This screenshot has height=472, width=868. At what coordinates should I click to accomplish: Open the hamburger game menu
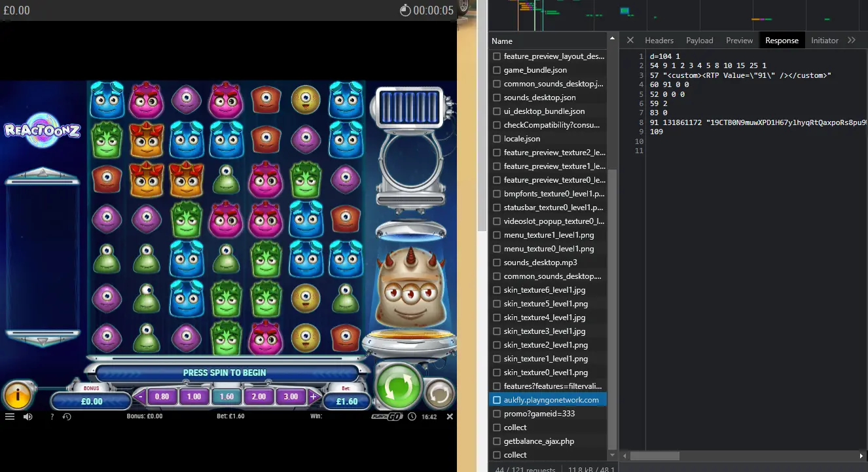point(10,416)
